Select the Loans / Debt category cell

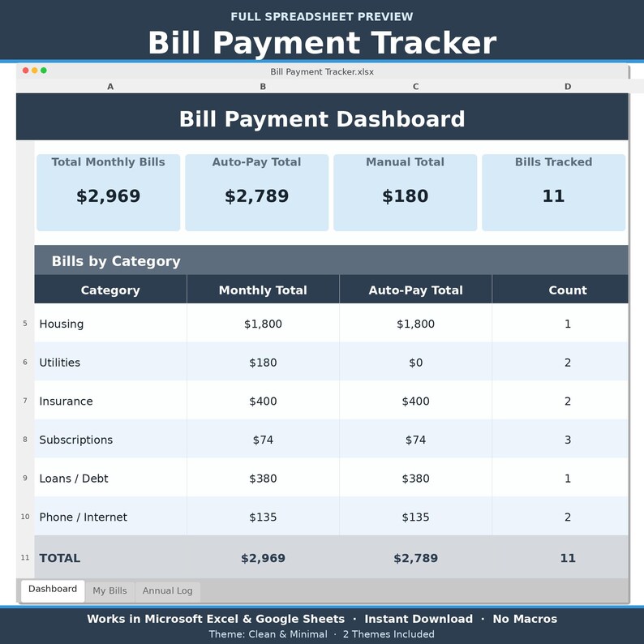coord(110,478)
